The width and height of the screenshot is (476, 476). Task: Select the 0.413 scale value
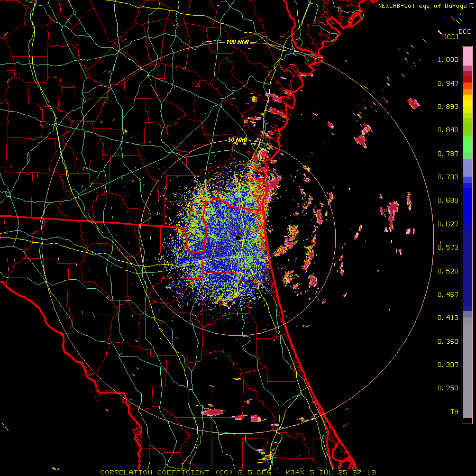coord(448,318)
